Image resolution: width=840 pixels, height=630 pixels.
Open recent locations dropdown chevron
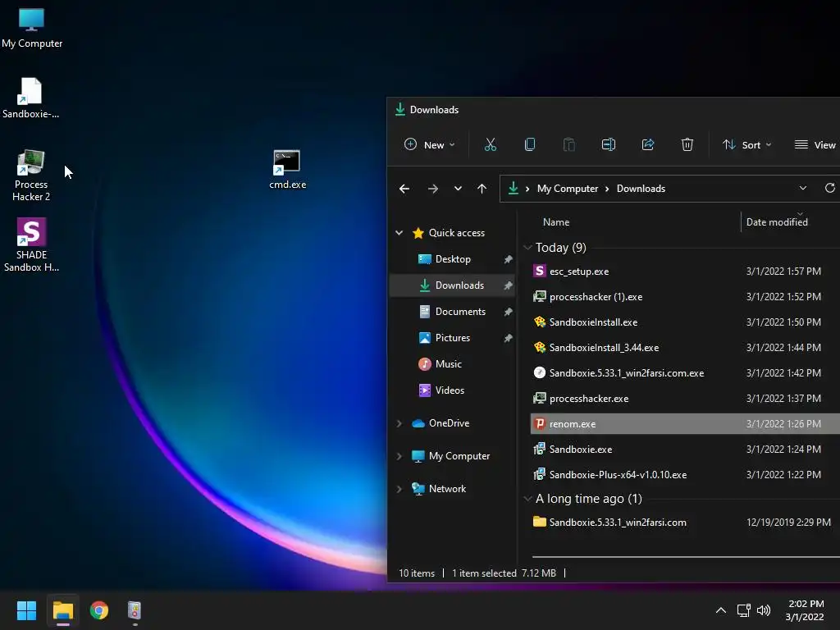tap(458, 189)
